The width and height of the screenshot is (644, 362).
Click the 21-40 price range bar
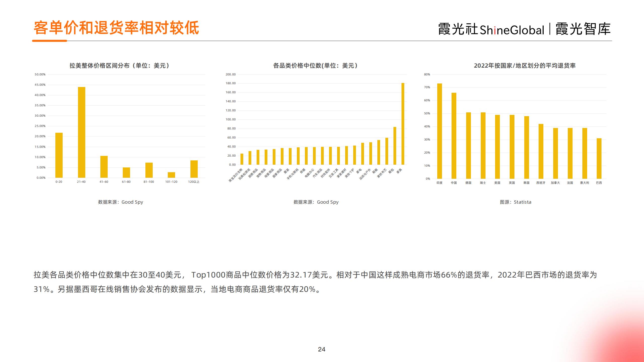tap(82, 132)
